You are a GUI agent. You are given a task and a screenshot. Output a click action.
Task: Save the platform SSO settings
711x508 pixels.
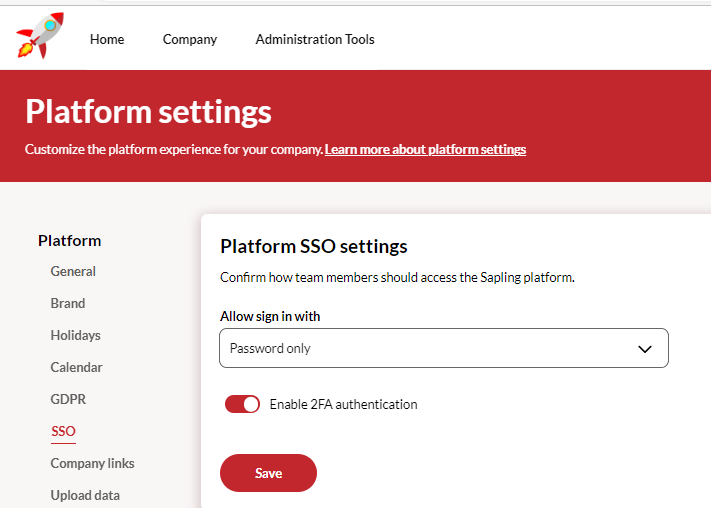click(268, 473)
